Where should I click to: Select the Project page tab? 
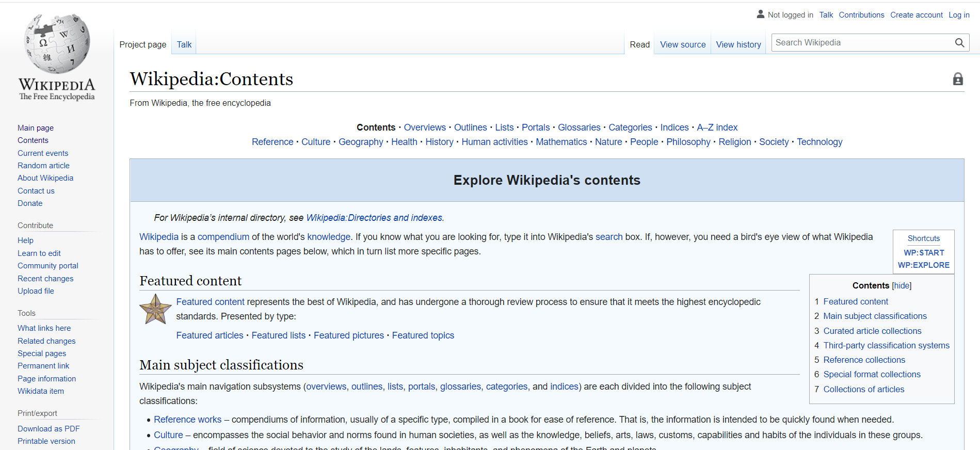tap(143, 44)
